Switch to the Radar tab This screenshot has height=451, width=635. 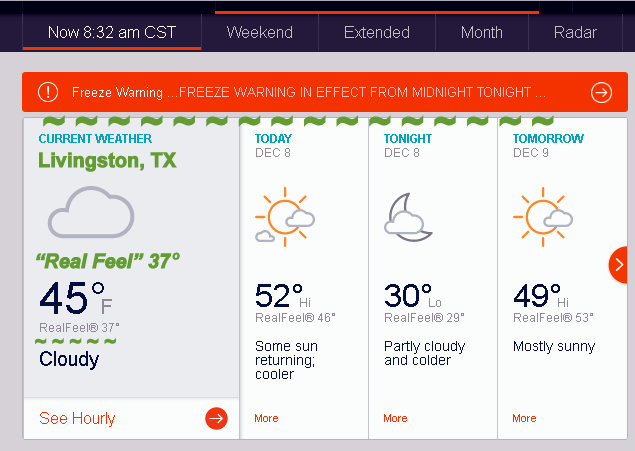point(575,32)
